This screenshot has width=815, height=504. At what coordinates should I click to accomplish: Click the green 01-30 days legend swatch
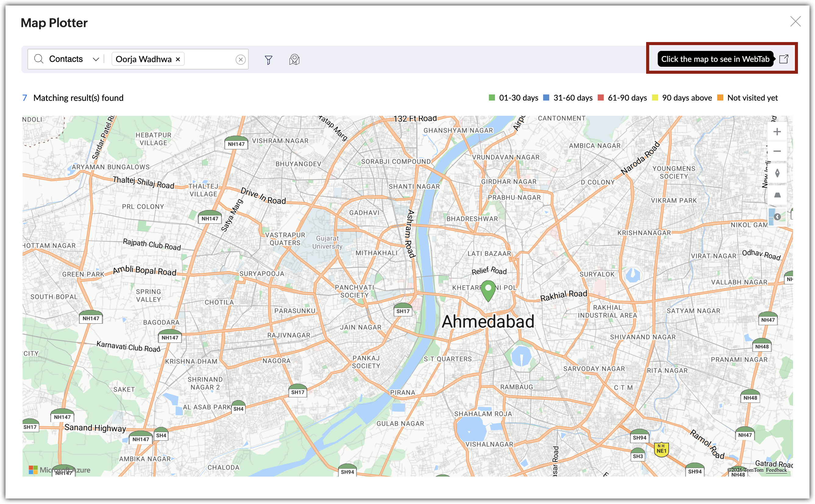pyautogui.click(x=492, y=98)
